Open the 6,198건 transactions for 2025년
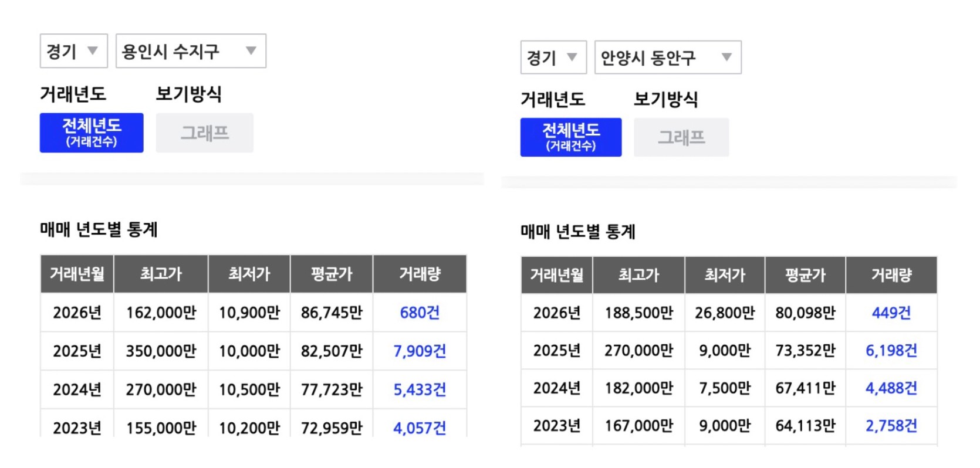This screenshot has width=980, height=468. pos(891,351)
